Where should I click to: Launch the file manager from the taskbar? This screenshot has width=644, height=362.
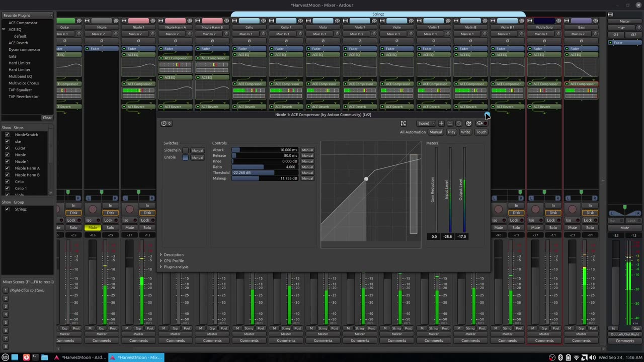tap(45, 357)
